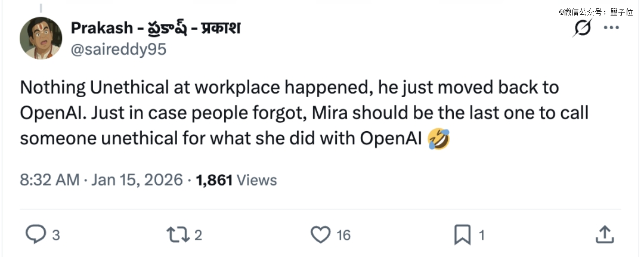Toggle the bookmark icon on the post
The image size is (644, 257).
click(462, 234)
